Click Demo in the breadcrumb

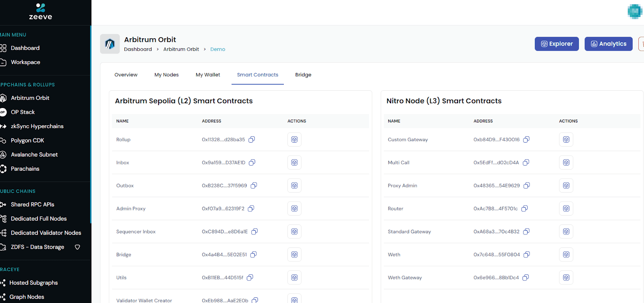coord(218,49)
